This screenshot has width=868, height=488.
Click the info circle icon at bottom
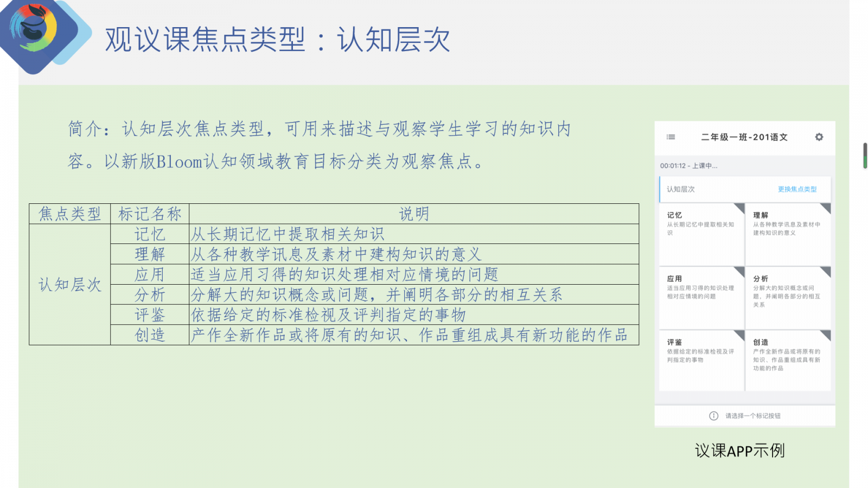[713, 416]
